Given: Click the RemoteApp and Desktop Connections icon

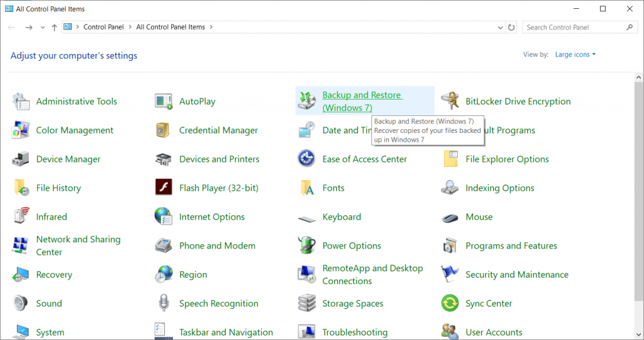Looking at the screenshot, I should pos(307,275).
